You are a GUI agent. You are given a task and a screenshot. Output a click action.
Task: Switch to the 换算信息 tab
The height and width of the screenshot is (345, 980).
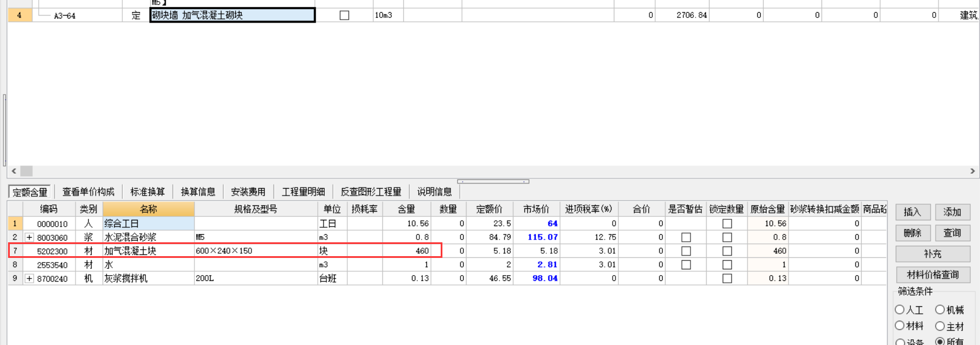(198, 192)
